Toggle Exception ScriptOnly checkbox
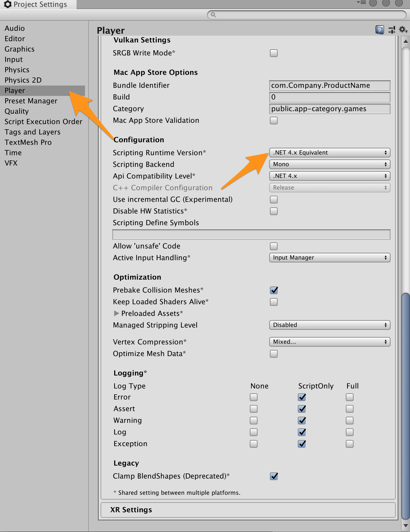This screenshot has height=532, width=410. 302,444
